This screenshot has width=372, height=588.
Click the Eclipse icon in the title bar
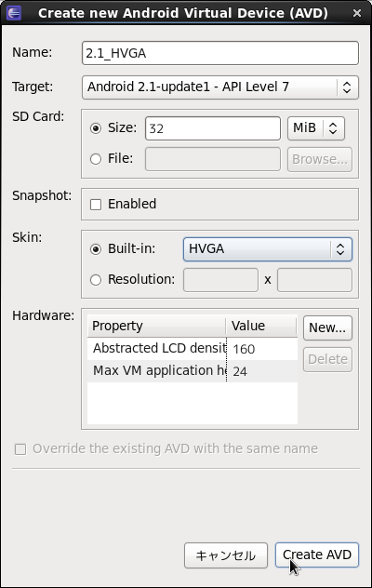[14, 13]
